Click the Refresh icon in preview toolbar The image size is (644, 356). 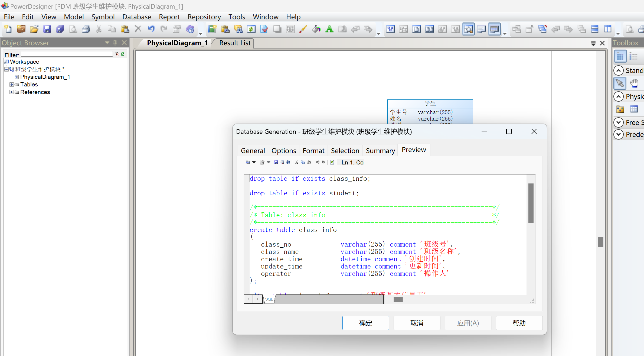click(332, 162)
